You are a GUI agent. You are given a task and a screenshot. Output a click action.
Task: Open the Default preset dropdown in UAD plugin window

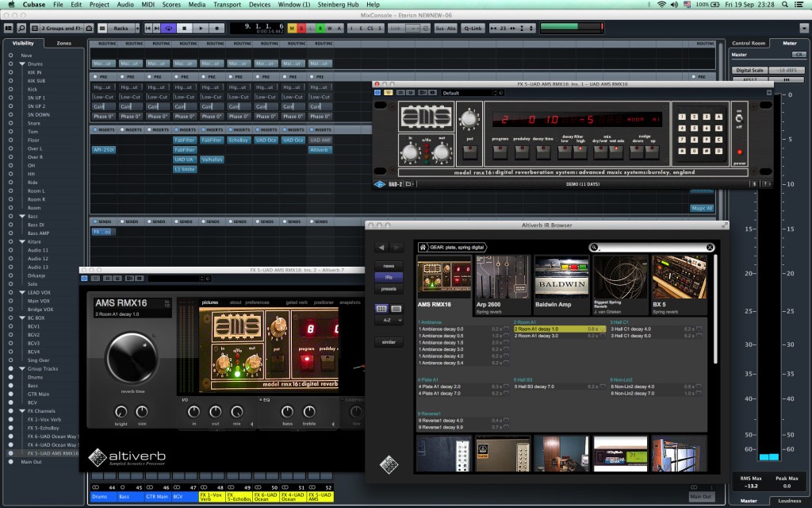tap(471, 93)
